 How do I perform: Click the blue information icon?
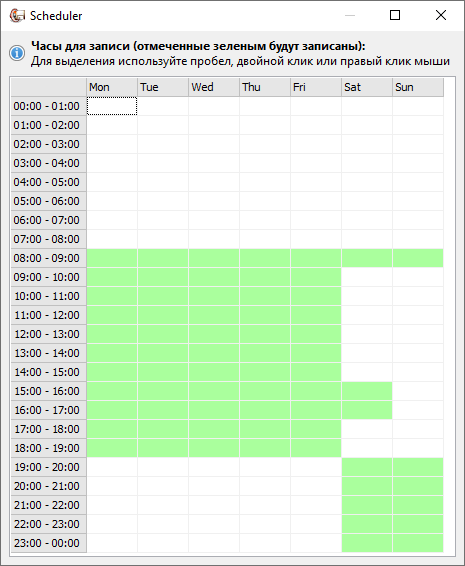(17, 53)
